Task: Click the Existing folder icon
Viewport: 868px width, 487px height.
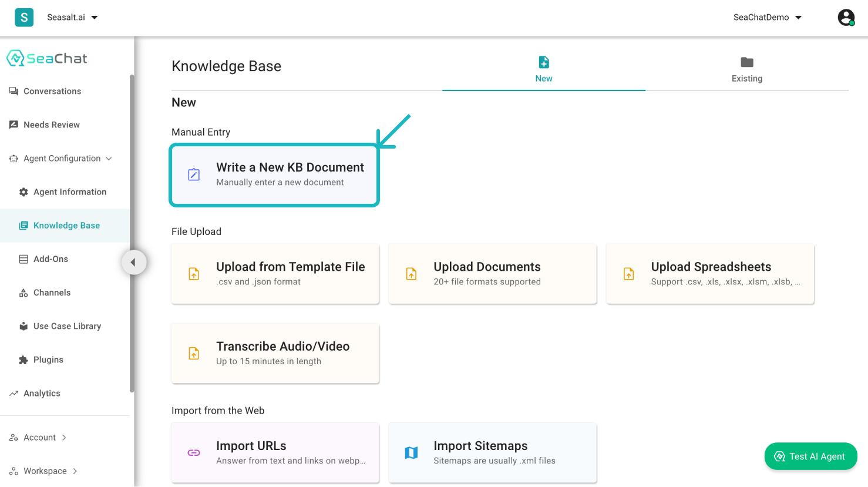Action: pyautogui.click(x=747, y=62)
